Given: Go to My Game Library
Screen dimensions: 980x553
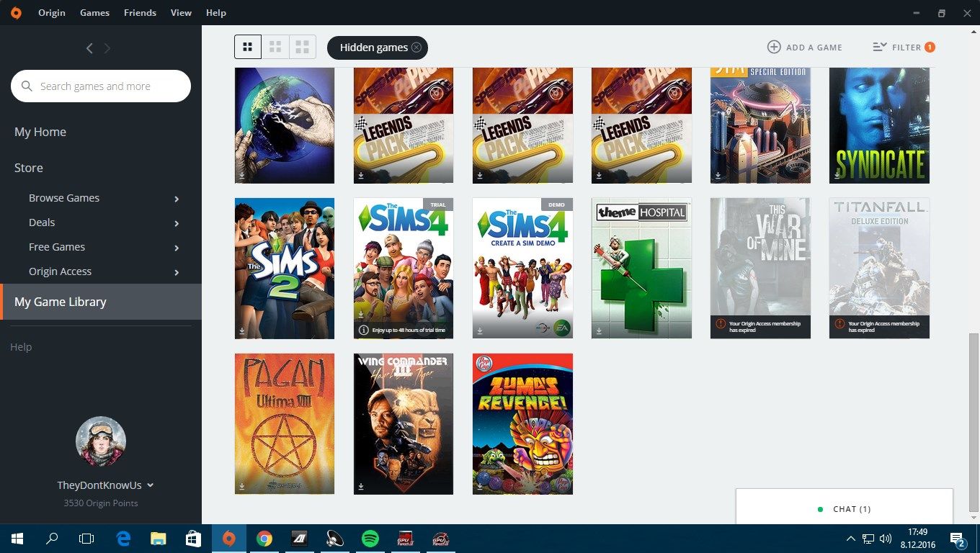Looking at the screenshot, I should click(101, 302).
